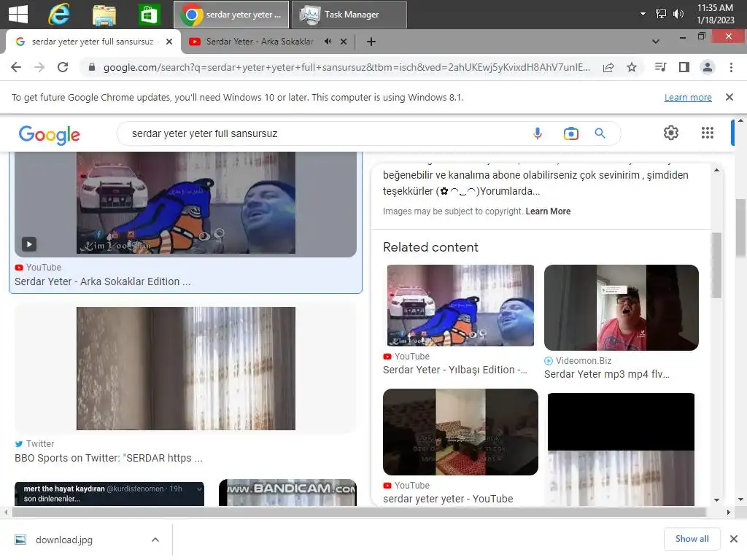747x560 pixels.
Task: Go to Google home via the logo
Action: pos(49,135)
